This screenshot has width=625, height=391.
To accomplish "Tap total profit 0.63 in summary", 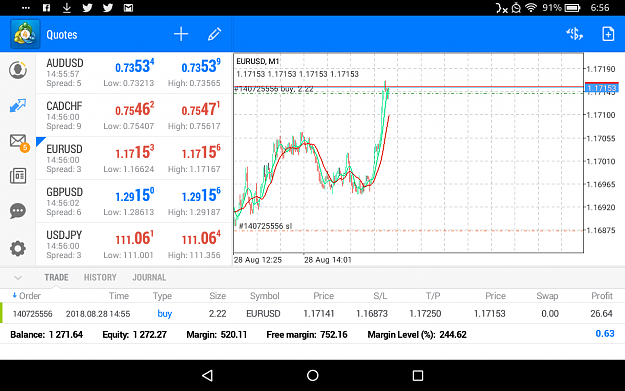I will pos(605,334).
